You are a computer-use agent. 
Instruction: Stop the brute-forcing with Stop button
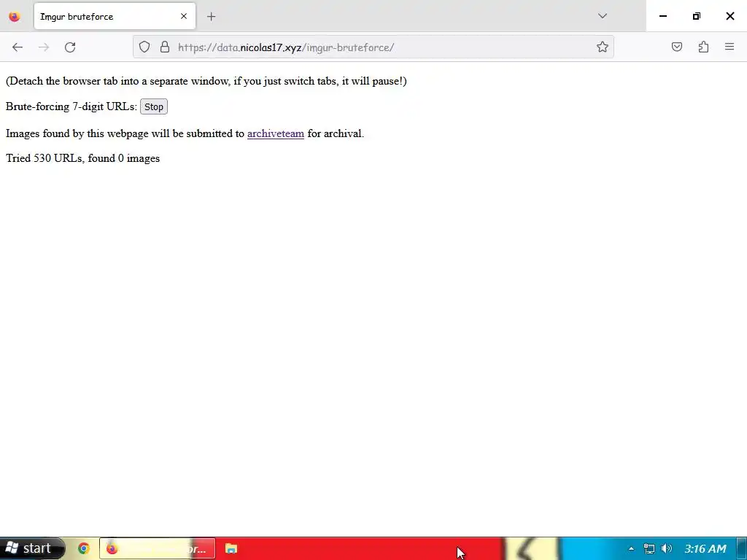(154, 106)
